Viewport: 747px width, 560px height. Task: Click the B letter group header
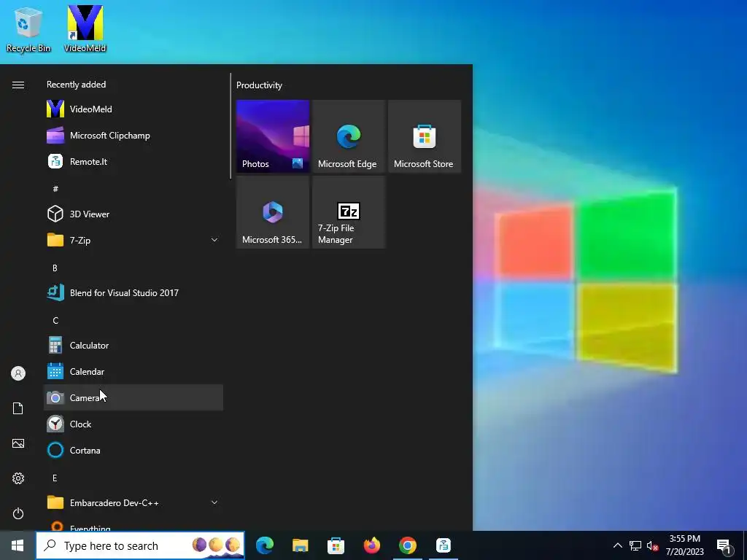(x=55, y=268)
